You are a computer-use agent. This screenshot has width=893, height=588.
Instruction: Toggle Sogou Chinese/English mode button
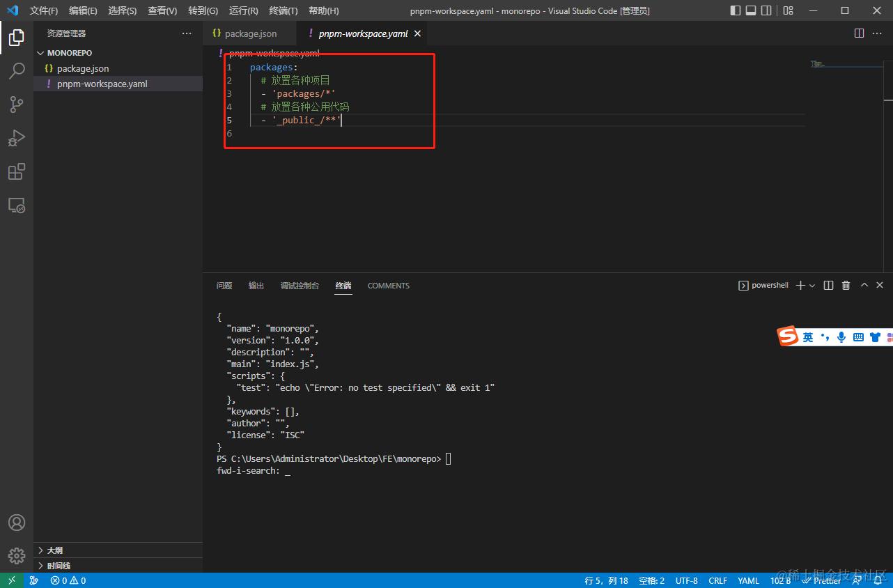coord(808,337)
